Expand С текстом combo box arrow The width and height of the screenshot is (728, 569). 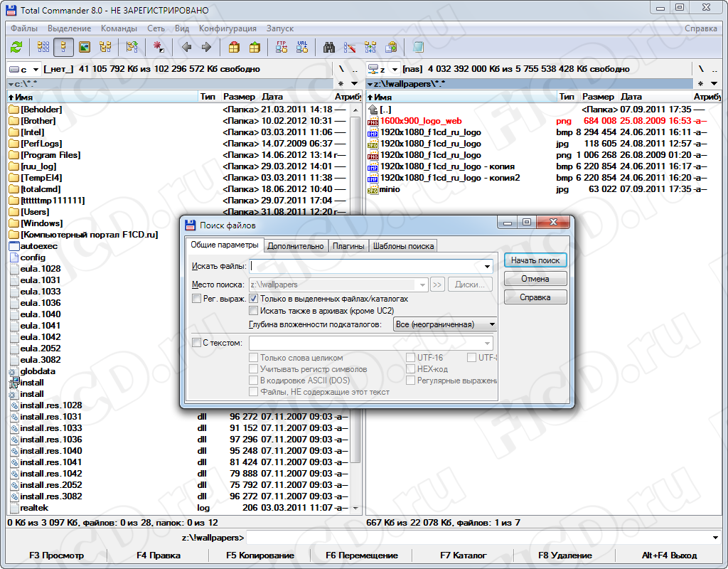(487, 344)
